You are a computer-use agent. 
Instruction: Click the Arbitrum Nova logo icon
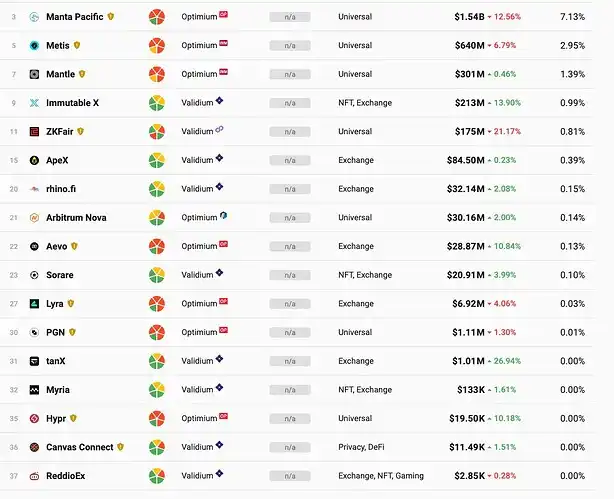[35, 218]
